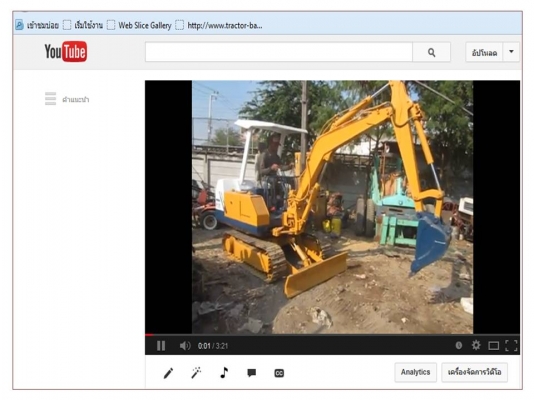The width and height of the screenshot is (534, 400).
Task: Open the คำแนะนำ guide label
Action: tap(76, 99)
